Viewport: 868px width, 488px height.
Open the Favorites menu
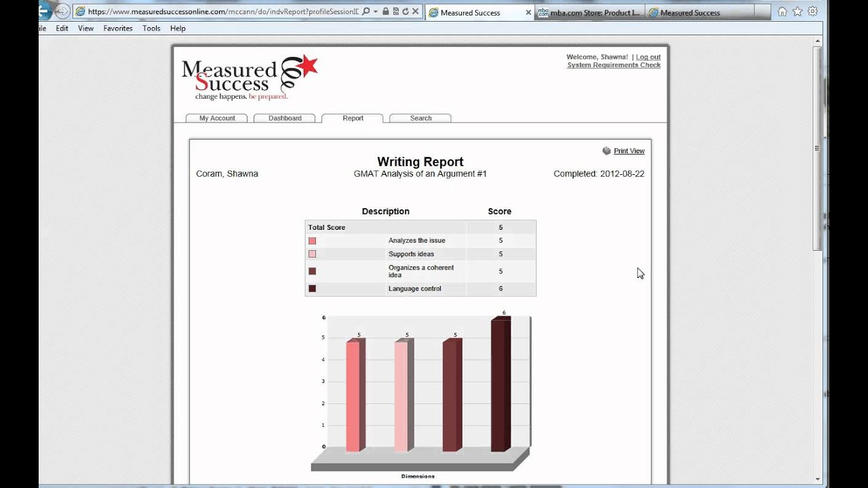coord(118,28)
